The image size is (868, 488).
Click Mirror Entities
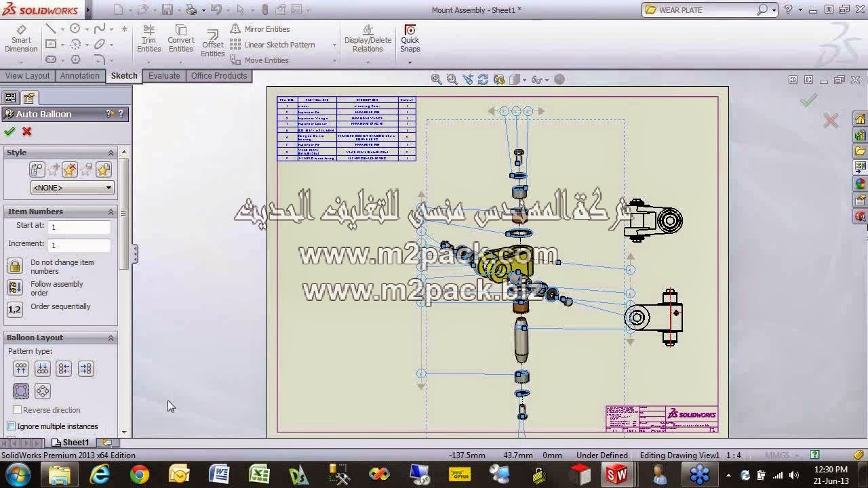(x=260, y=29)
